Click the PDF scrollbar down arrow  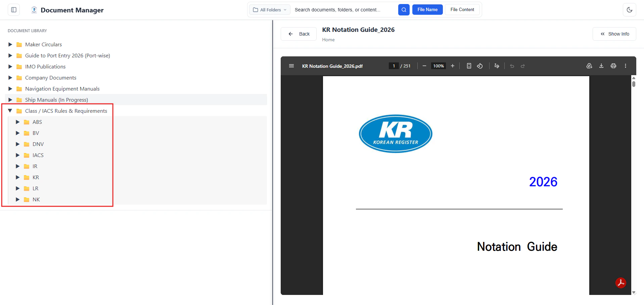(634, 293)
